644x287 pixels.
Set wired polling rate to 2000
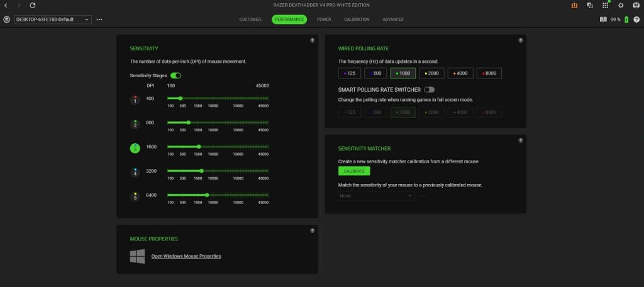tap(431, 73)
